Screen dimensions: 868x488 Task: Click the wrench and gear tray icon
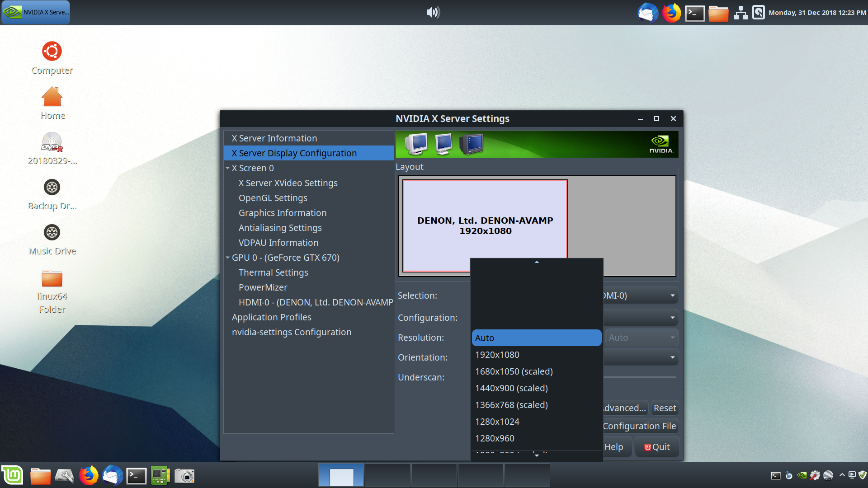pyautogui.click(x=815, y=475)
